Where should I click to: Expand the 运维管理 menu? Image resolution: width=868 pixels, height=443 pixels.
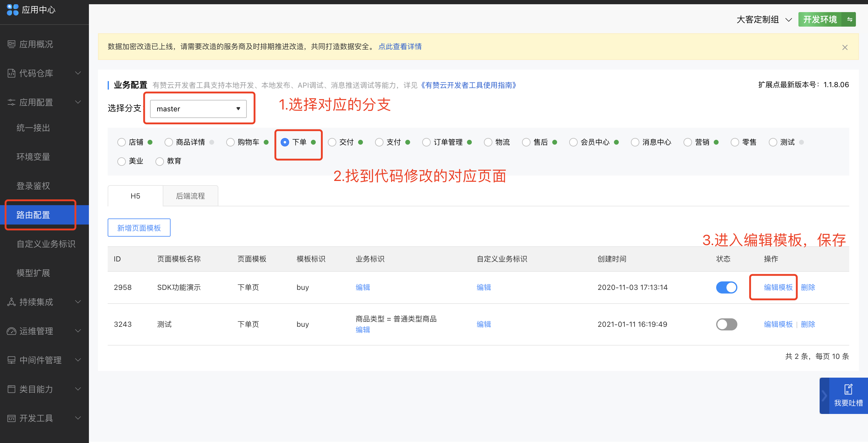[78, 331]
